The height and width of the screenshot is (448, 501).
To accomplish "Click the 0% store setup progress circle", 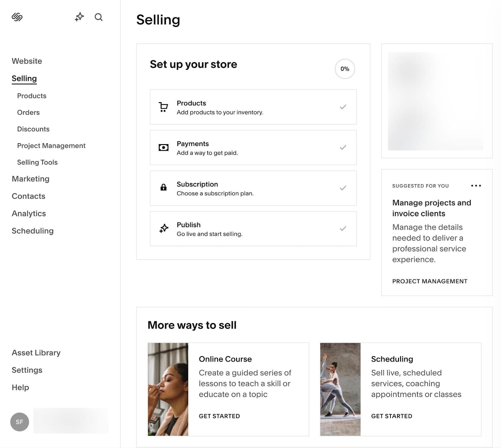I will [344, 69].
